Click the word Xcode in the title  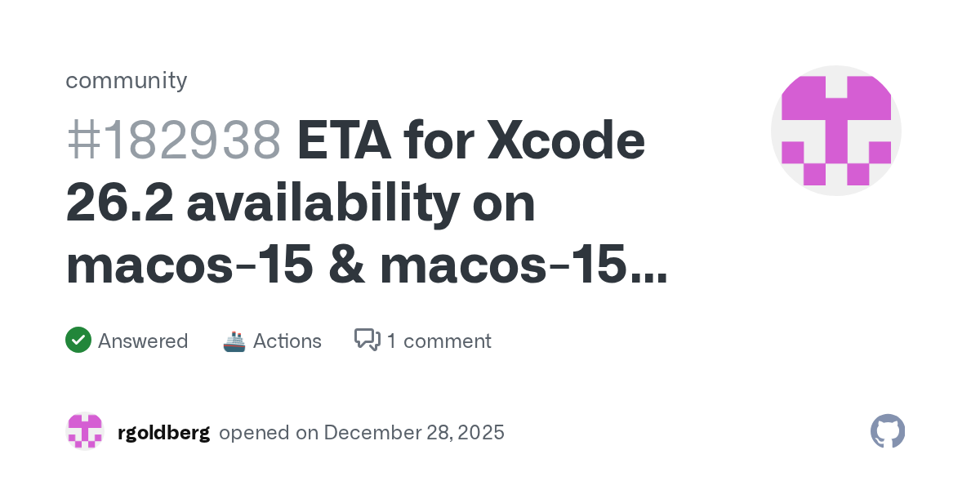565,141
